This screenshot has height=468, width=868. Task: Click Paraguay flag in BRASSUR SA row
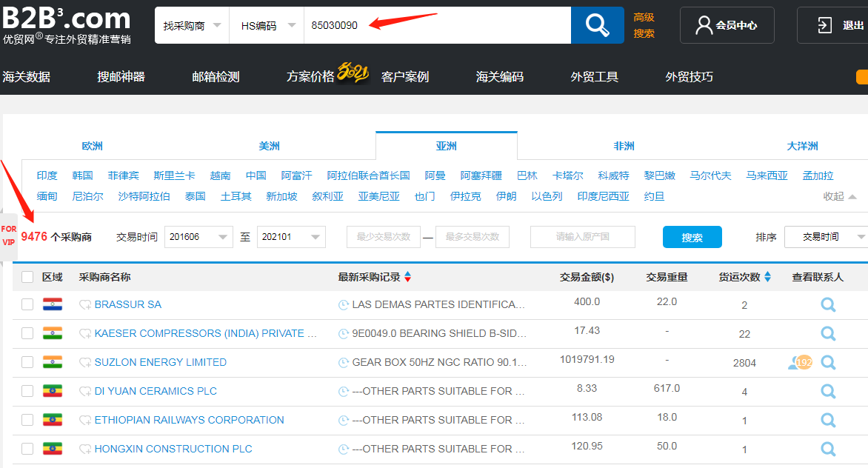(x=52, y=304)
